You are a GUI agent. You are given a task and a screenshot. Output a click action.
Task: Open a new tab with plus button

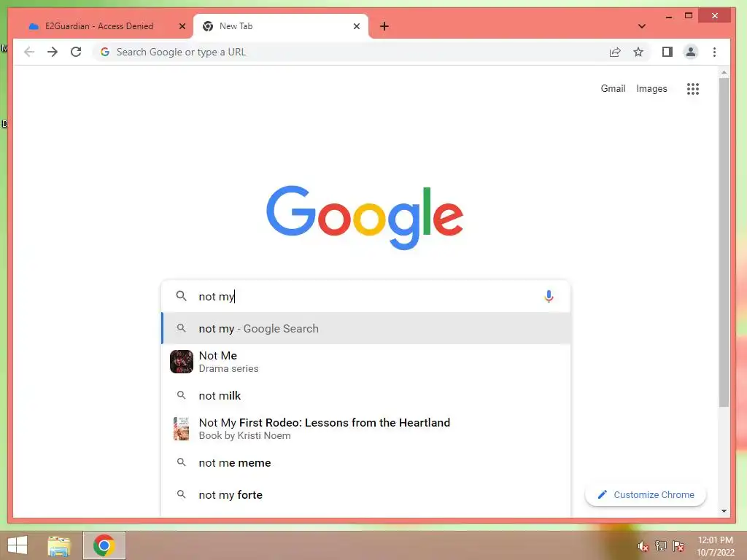384,26
